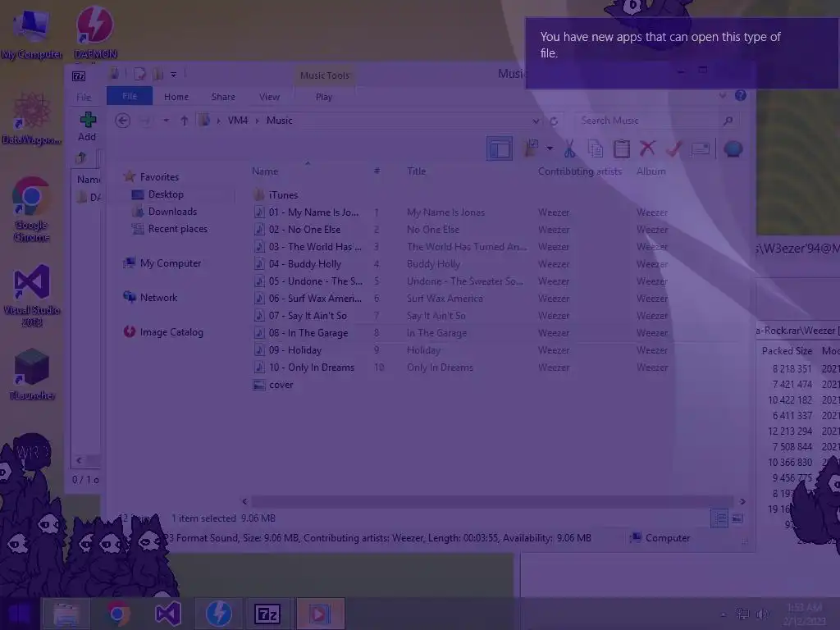Click the new apps notification banner
The image size is (840, 630).
pyautogui.click(x=682, y=53)
